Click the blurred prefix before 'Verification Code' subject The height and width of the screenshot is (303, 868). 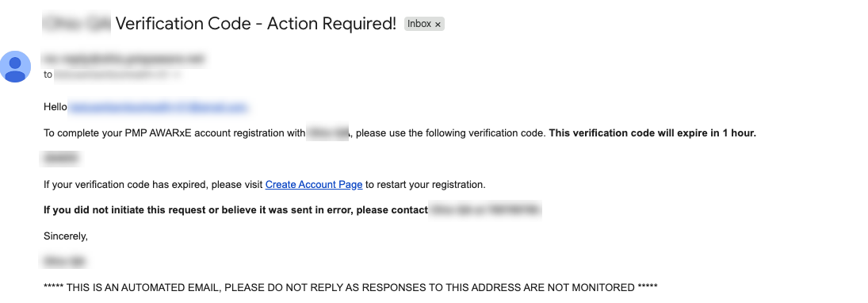[x=76, y=23]
